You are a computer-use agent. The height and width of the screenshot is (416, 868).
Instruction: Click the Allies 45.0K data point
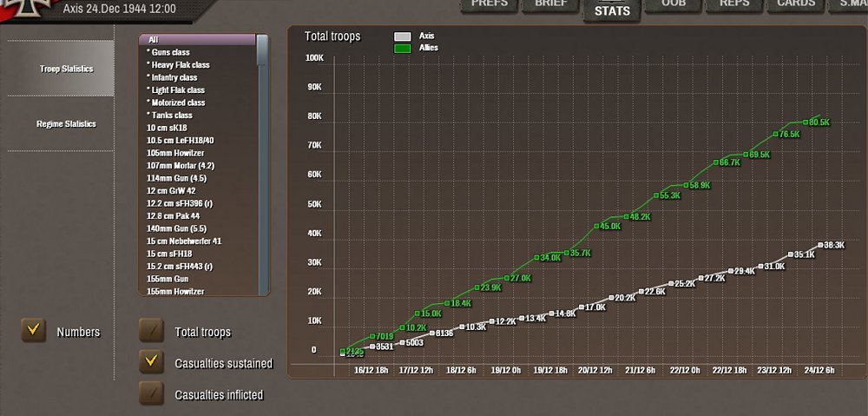tap(596, 226)
